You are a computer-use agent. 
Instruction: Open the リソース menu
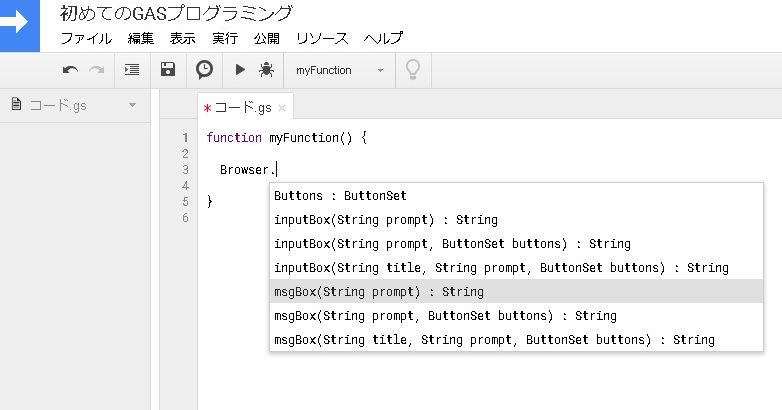point(322,38)
